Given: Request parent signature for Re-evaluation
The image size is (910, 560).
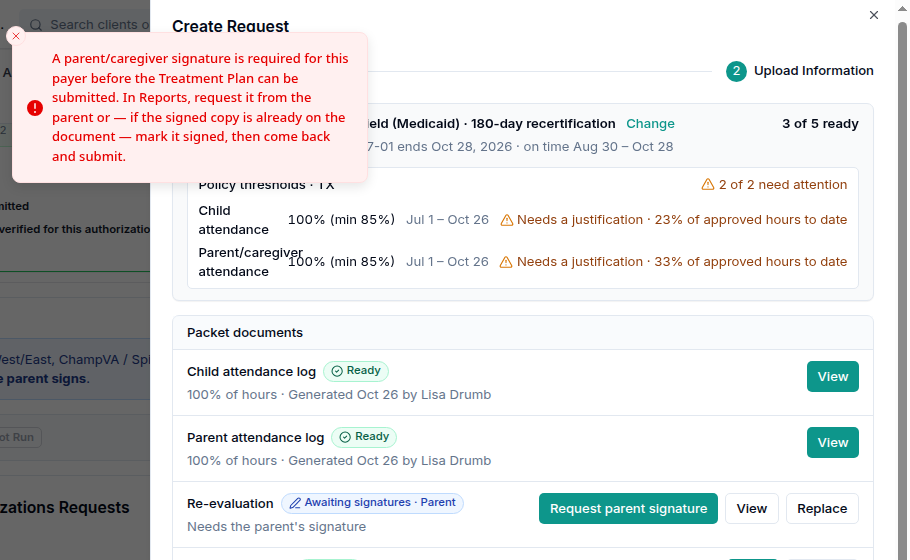Looking at the screenshot, I should tap(628, 508).
